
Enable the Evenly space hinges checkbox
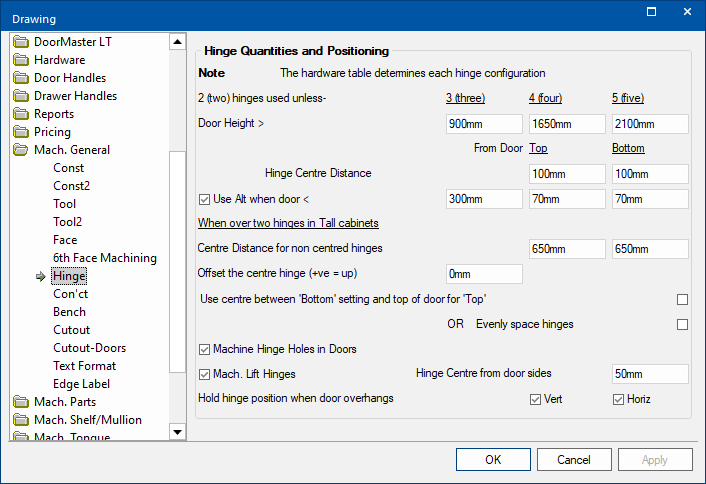tap(682, 324)
